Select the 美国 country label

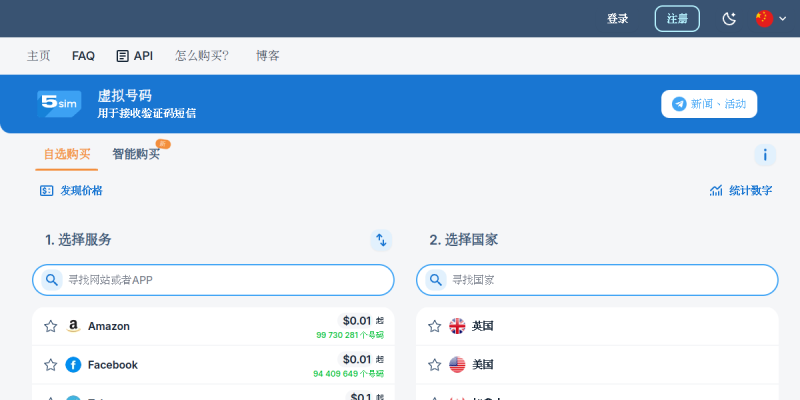pyautogui.click(x=483, y=365)
